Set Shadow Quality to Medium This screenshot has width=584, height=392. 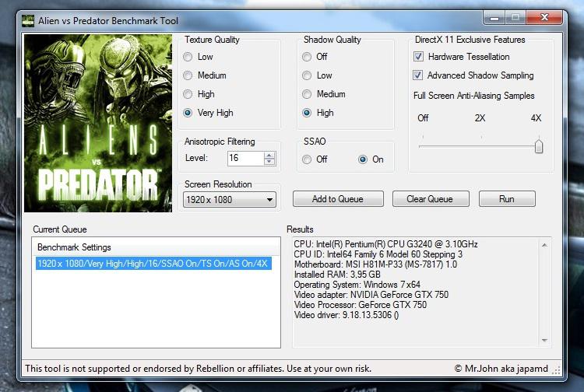(x=307, y=94)
